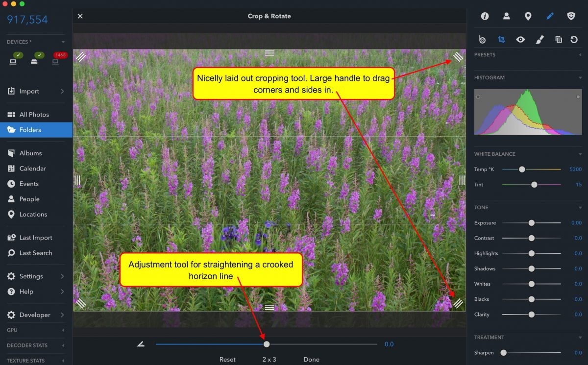The image size is (588, 365).
Task: Click the auto-enhance aperture icon
Action: click(482, 40)
